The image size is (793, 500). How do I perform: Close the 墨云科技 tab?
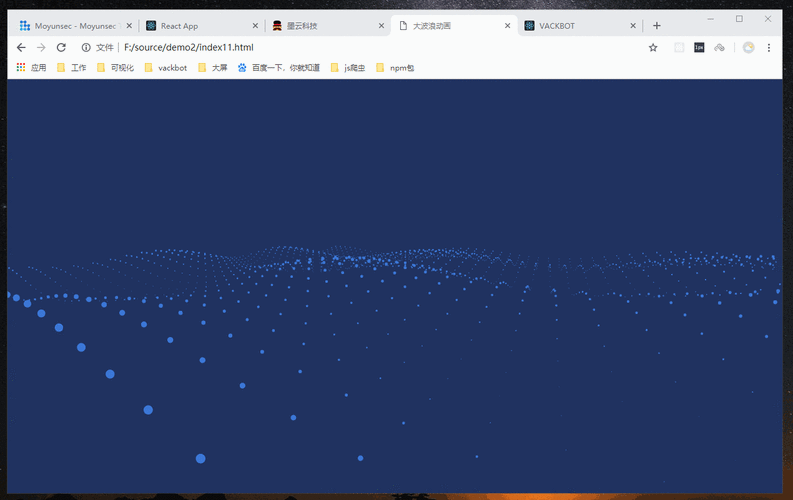click(381, 26)
